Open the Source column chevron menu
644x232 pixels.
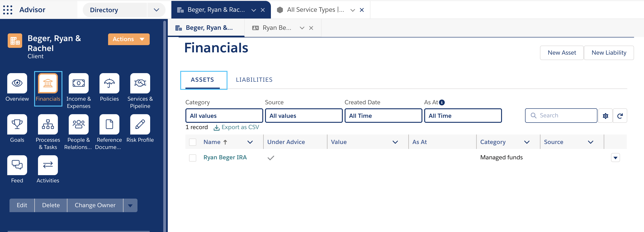coord(590,142)
